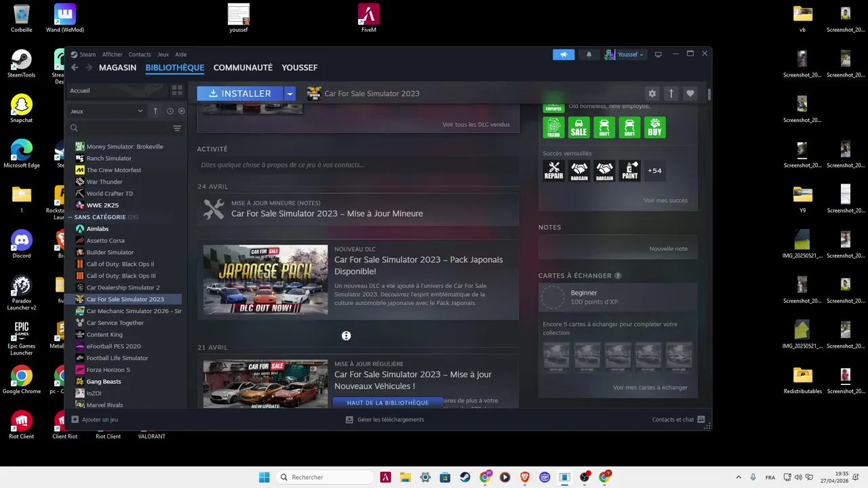Open Discord desktop shortcut
868x488 pixels.
coord(22,244)
